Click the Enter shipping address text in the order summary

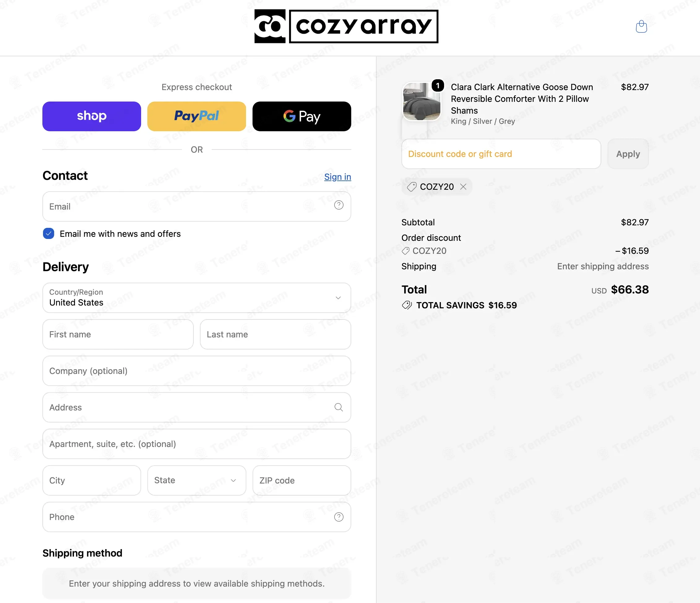(x=603, y=266)
